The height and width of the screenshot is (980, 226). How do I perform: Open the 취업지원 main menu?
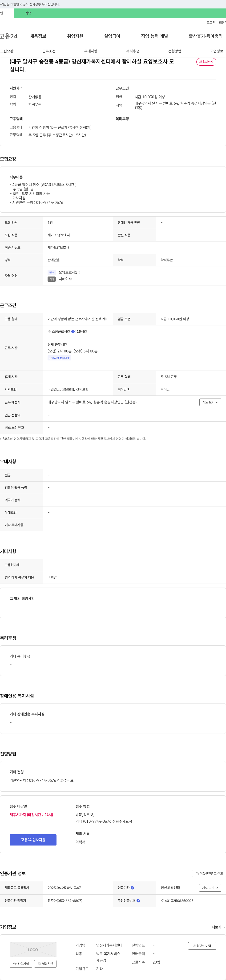tap(75, 36)
